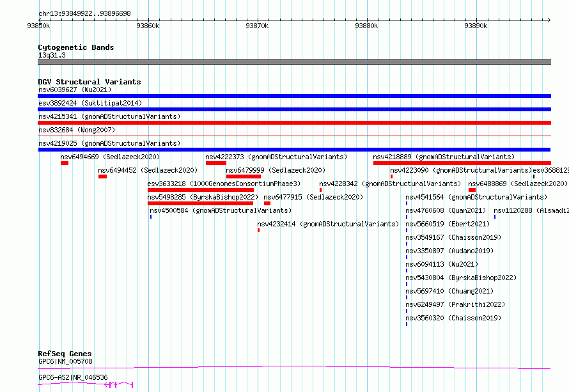Click the RefSeq Genes track title
Screen dimensions: 569x392
click(65, 354)
